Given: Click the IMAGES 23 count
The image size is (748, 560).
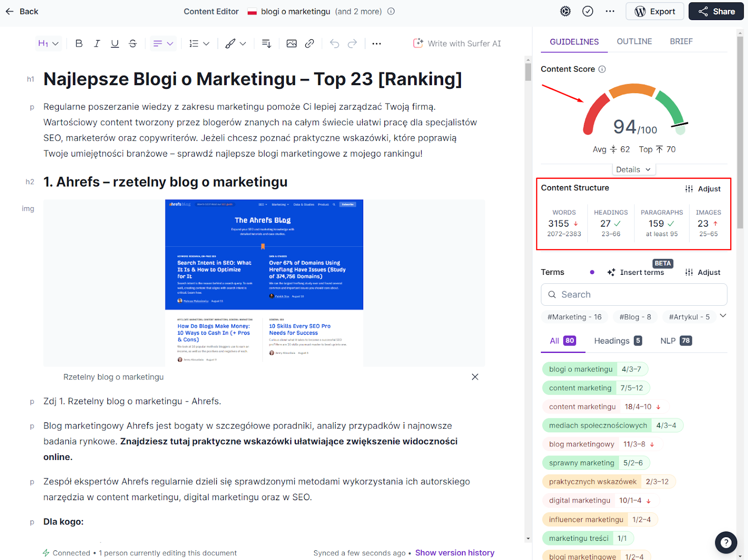Looking at the screenshot, I should [x=708, y=223].
